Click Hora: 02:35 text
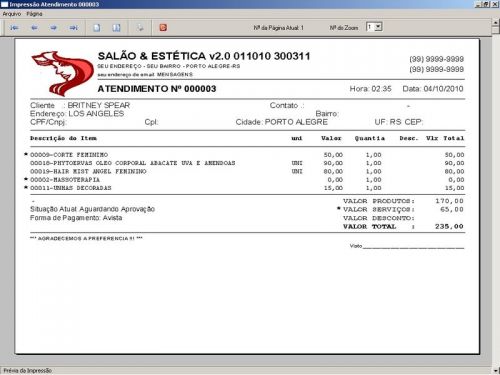Image resolution: width=500 pixels, height=375 pixels. point(370,89)
